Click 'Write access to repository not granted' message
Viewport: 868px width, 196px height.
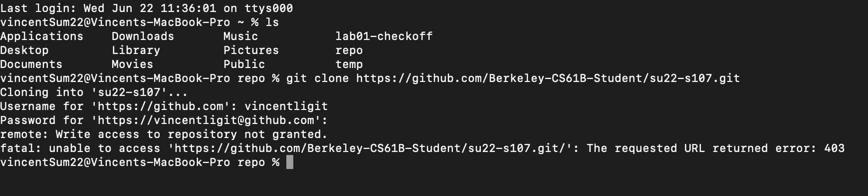(192, 134)
